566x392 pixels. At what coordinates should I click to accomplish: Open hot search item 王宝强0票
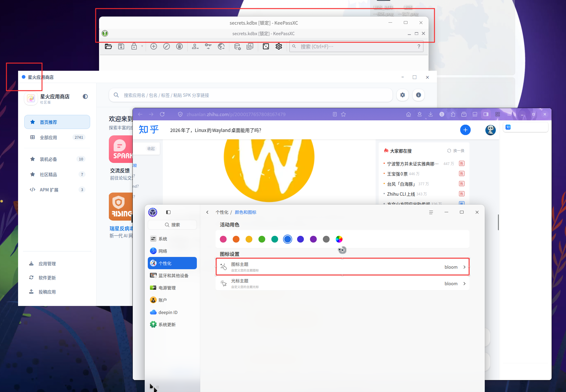tap(397, 174)
